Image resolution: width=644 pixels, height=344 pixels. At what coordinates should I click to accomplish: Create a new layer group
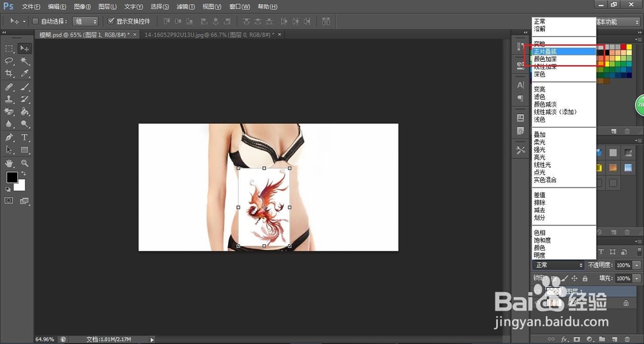click(x=601, y=339)
